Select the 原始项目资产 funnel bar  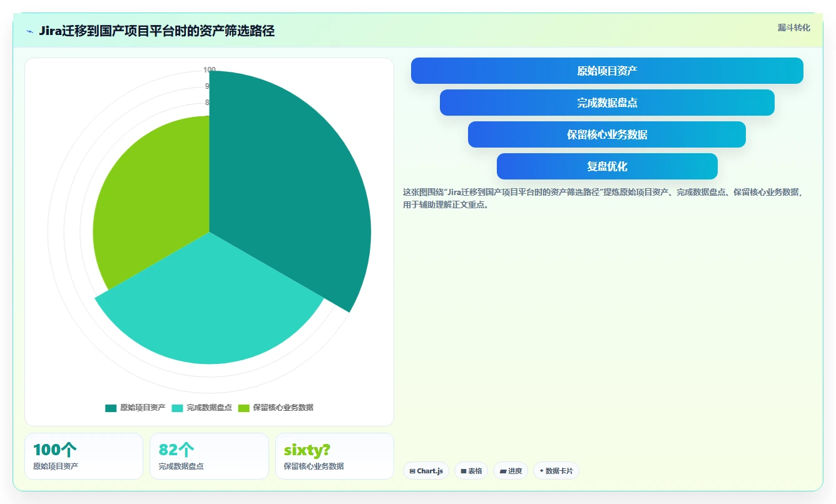607,71
